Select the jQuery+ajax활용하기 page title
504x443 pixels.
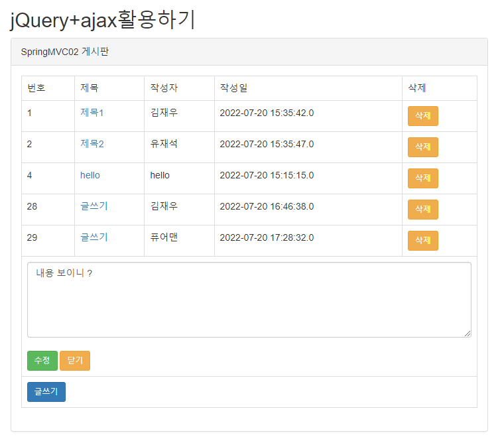(103, 20)
